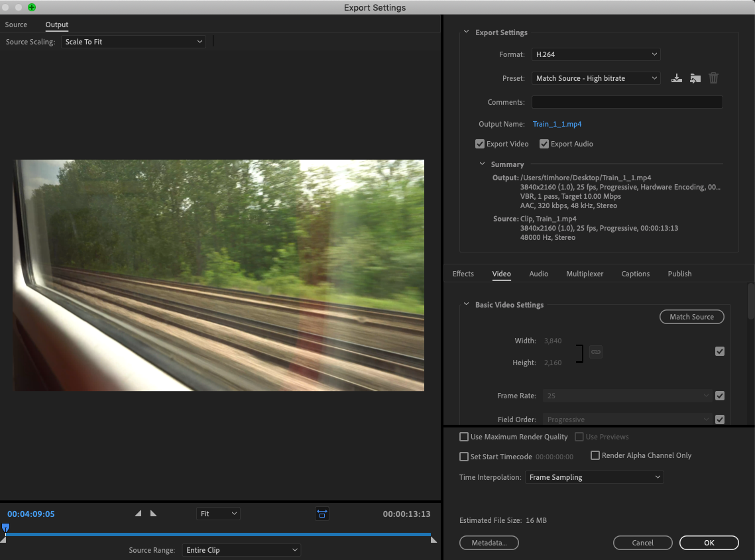
Task: Switch to the Source tab
Action: coord(17,25)
